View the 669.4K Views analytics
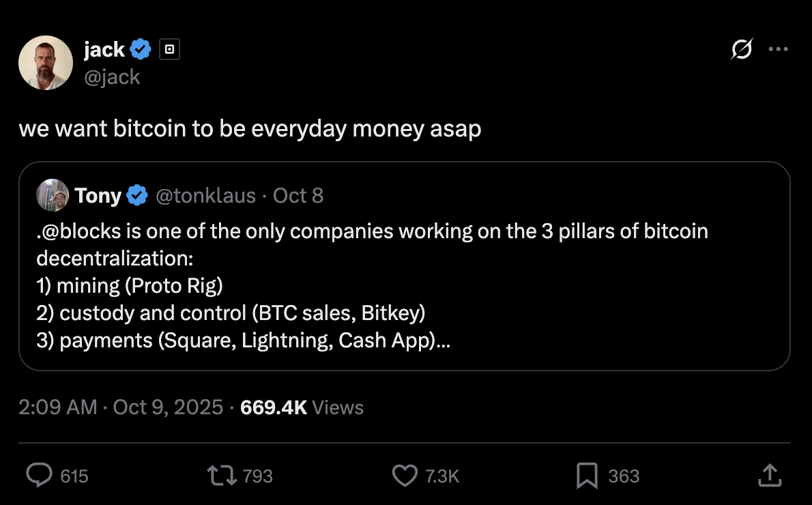 302,407
